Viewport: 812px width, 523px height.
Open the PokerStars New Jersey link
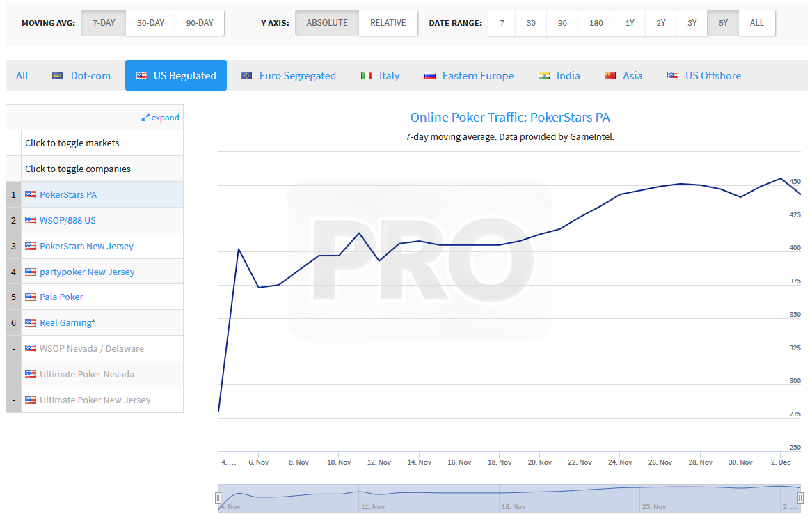86,247
